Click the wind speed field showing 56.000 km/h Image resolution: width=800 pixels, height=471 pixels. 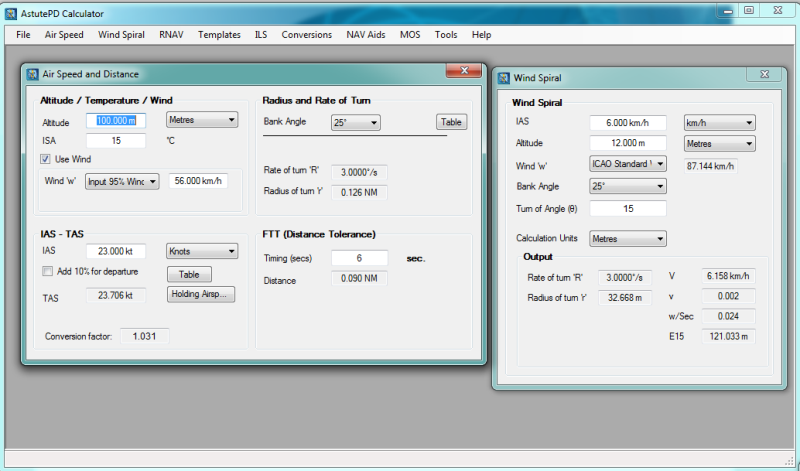point(198,181)
